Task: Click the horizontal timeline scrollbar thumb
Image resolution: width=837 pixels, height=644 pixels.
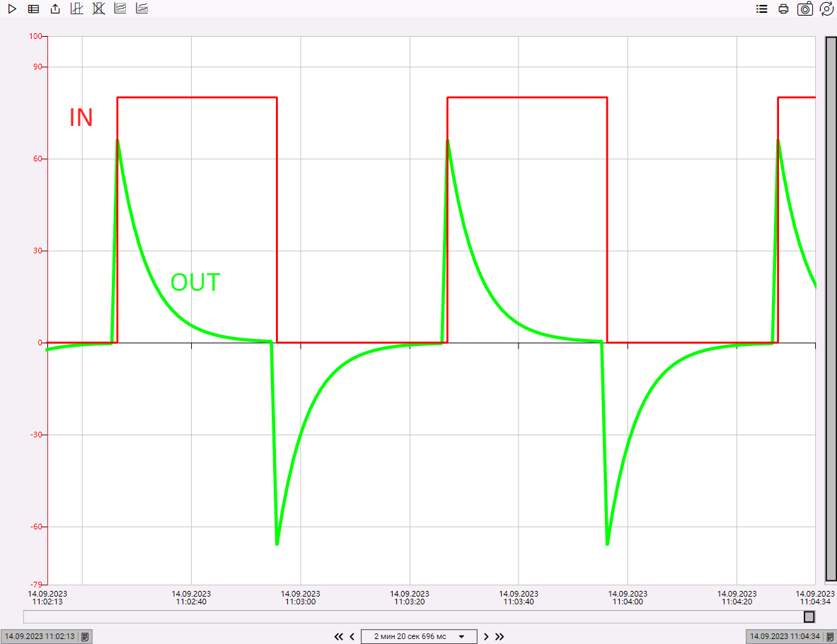Action: coord(809,617)
